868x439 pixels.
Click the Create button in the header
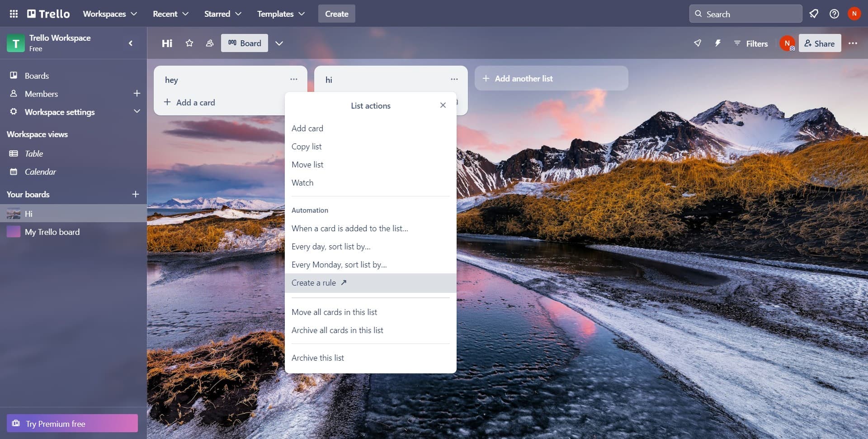tap(336, 14)
